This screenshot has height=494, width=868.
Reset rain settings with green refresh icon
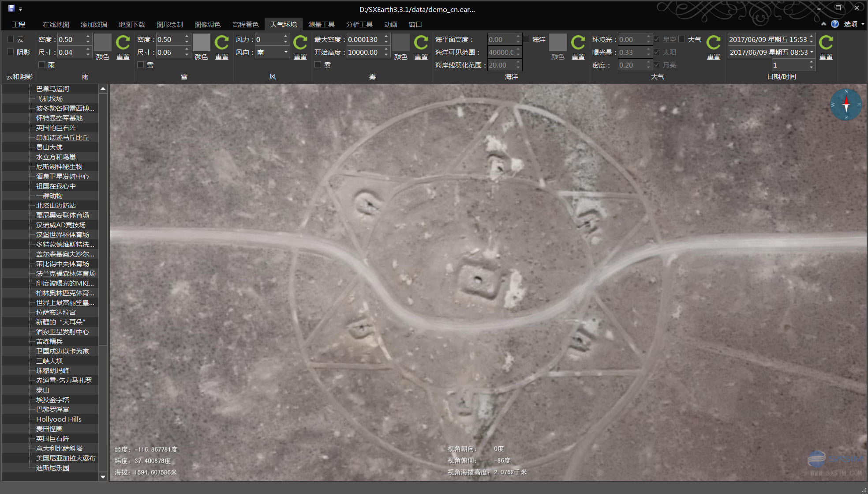click(x=123, y=43)
